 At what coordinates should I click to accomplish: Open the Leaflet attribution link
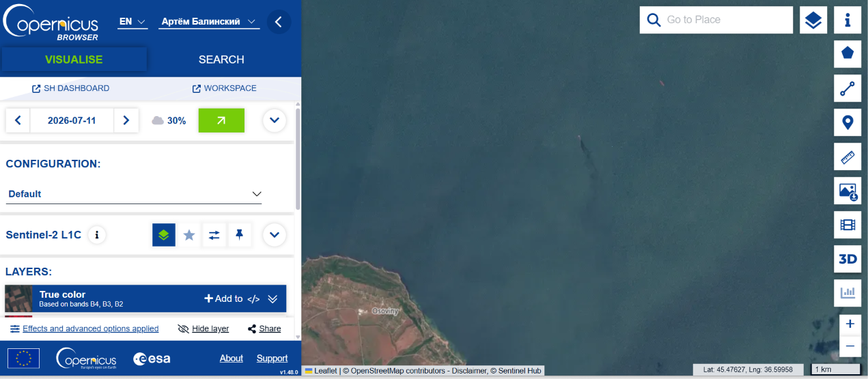320,371
